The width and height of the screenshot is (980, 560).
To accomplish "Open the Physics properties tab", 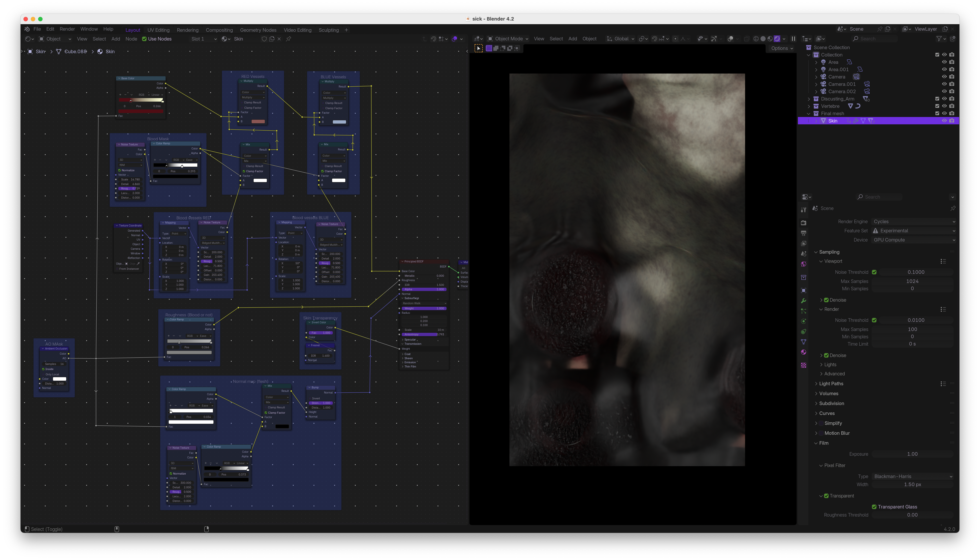I will pyautogui.click(x=803, y=321).
